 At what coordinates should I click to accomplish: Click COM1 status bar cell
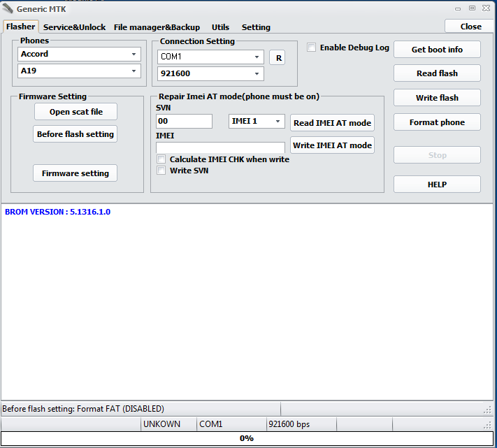tap(231, 424)
